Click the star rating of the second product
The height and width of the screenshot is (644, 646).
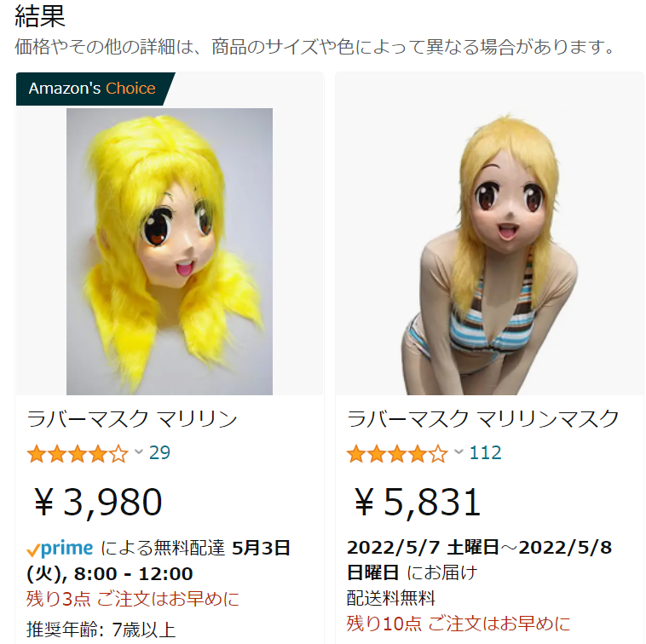coord(397,454)
